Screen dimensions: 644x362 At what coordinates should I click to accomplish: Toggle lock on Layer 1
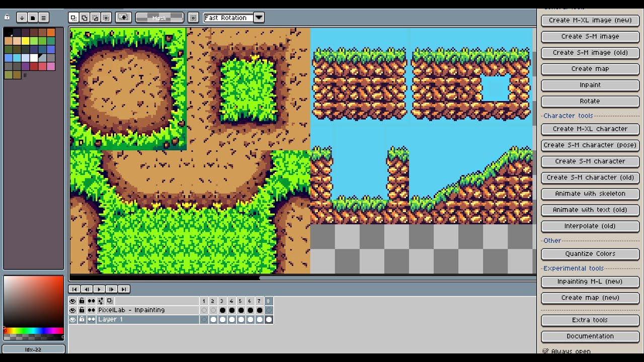click(82, 319)
